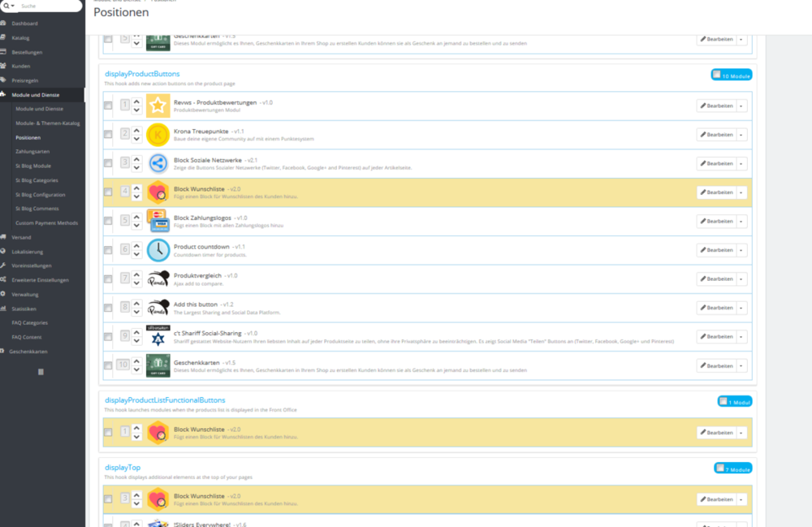This screenshot has height=527, width=812.
Task: Click the Block Zahlungslogos payment icon
Action: pyautogui.click(x=158, y=221)
